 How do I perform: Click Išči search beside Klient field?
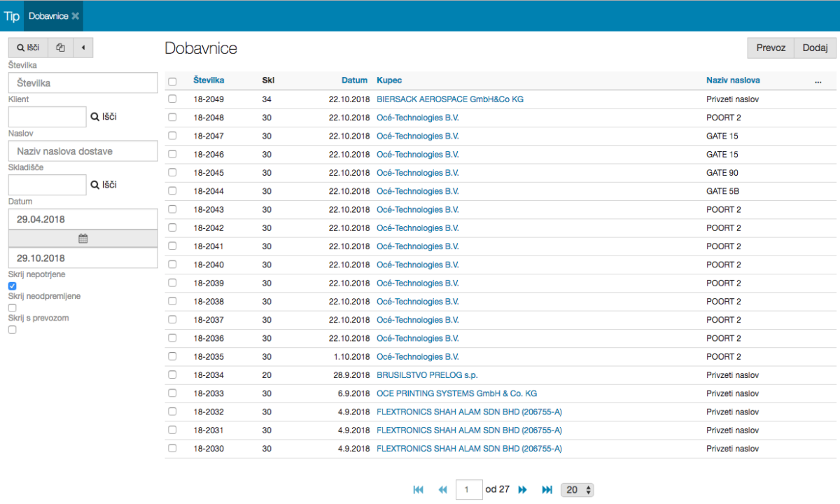[x=104, y=117]
